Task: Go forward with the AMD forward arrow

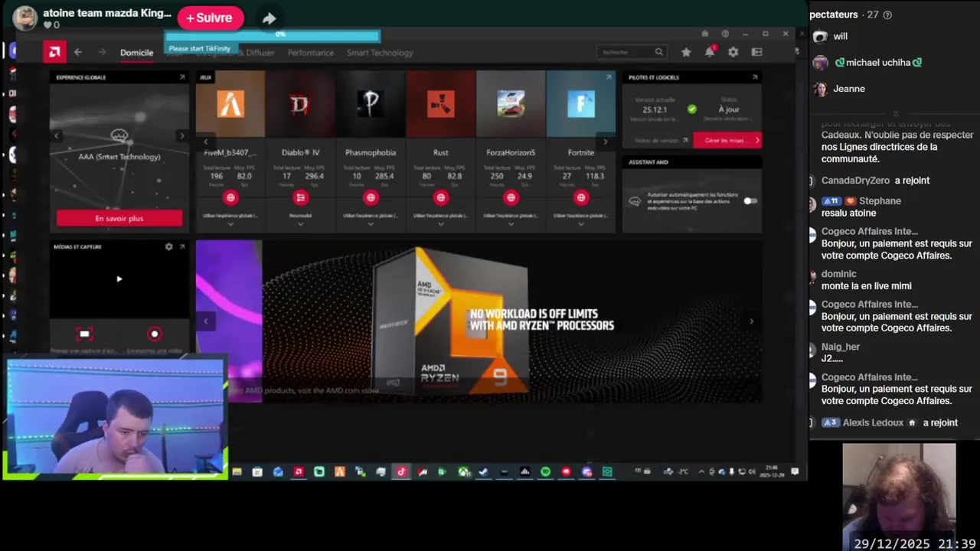Action: coord(102,52)
